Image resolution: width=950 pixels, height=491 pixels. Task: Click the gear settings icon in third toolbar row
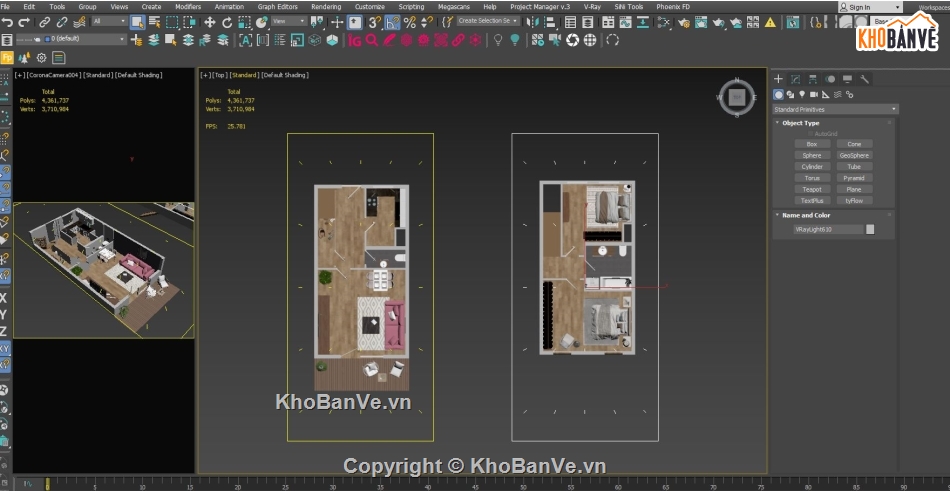(41, 58)
